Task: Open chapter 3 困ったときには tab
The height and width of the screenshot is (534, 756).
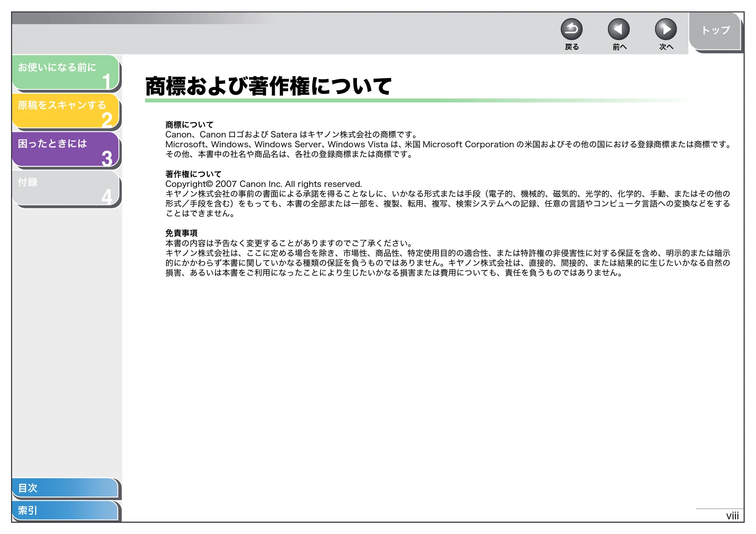Action: coord(65,150)
